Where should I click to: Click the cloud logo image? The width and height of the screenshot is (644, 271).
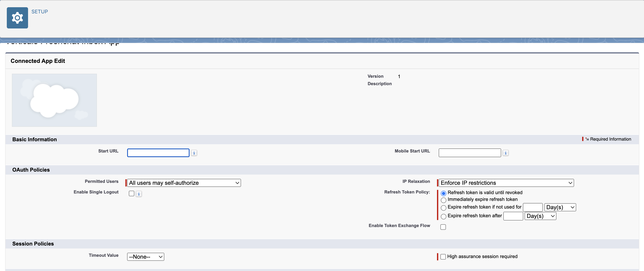click(54, 100)
